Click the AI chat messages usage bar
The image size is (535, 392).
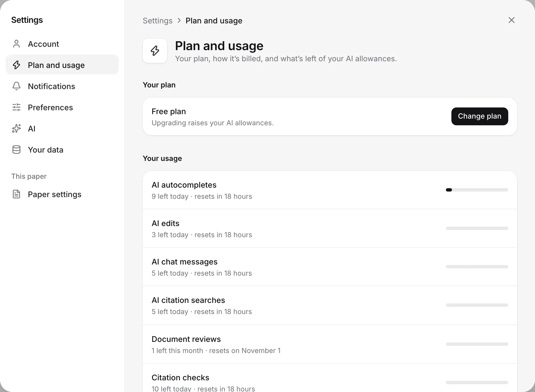point(477,267)
